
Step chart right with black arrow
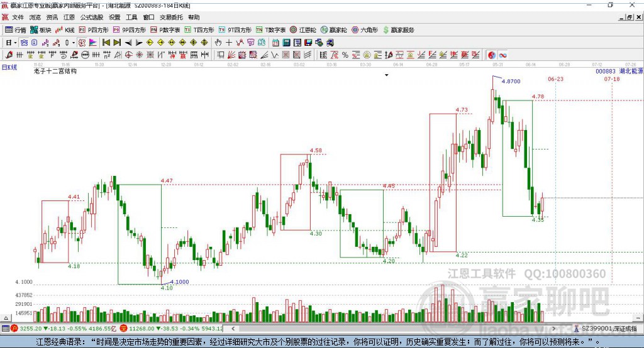point(139,43)
